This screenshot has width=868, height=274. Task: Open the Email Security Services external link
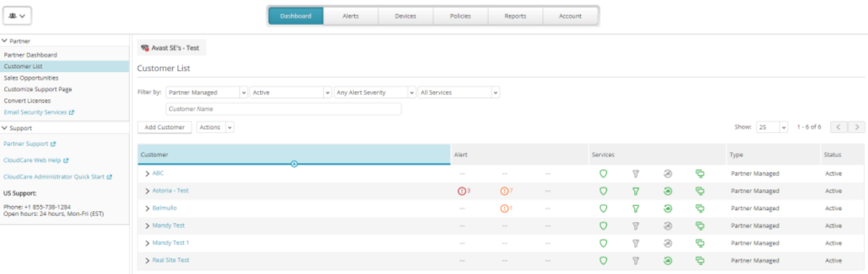[x=38, y=112]
